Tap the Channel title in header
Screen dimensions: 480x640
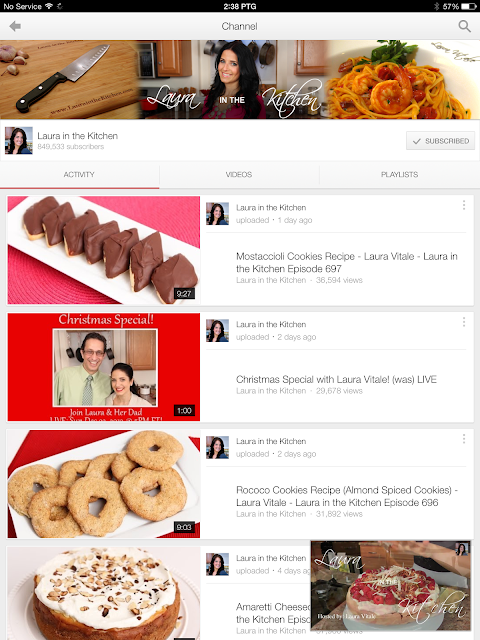pos(240,27)
